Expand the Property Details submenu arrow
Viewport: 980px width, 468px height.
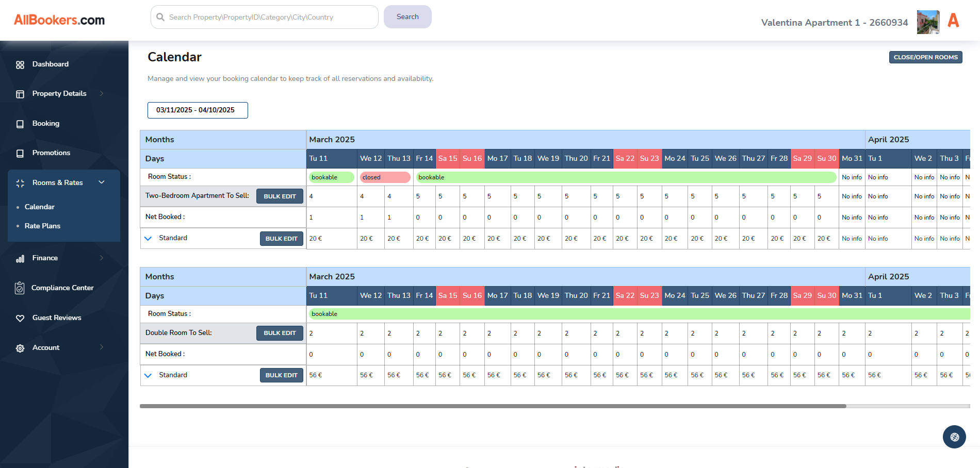tap(102, 94)
